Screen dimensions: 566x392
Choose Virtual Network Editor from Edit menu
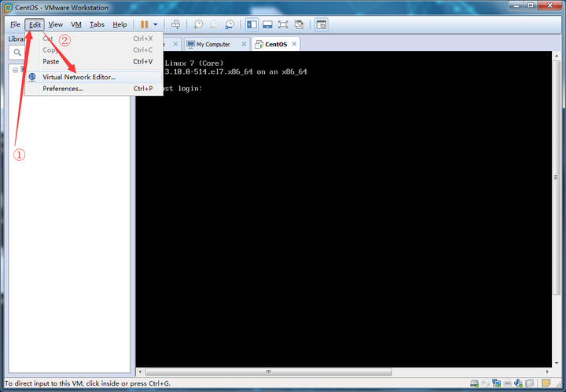point(94,77)
